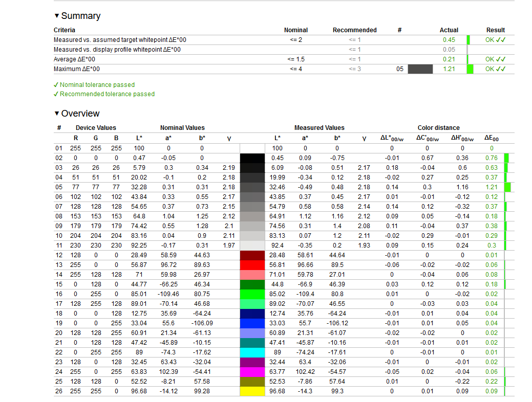Click the magenta swatch in row 24

tap(252, 372)
